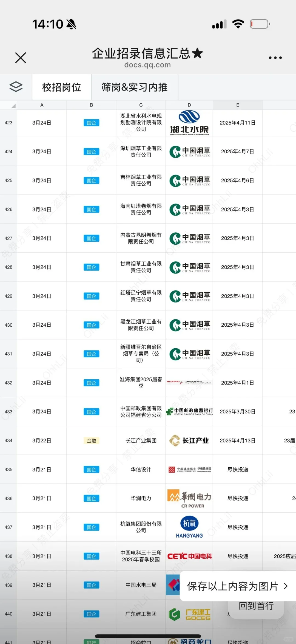This screenshot has height=644, width=296.
Task: Click the 长江产业 logo
Action: [189, 440]
